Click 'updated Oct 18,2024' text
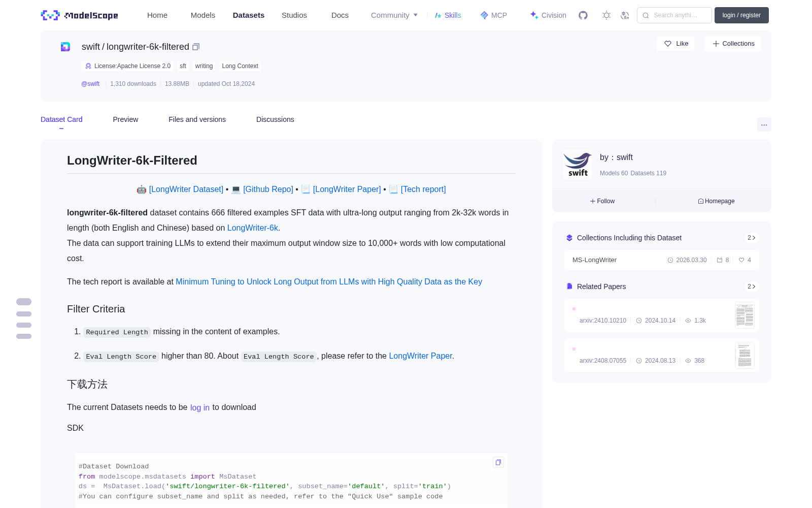The height and width of the screenshot is (508, 812). point(226,84)
